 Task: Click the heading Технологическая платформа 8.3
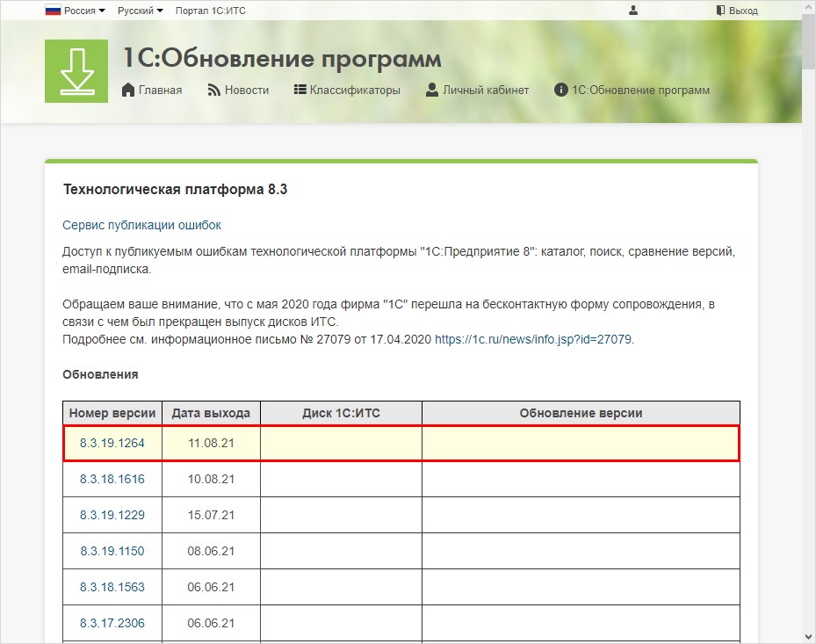pos(175,190)
